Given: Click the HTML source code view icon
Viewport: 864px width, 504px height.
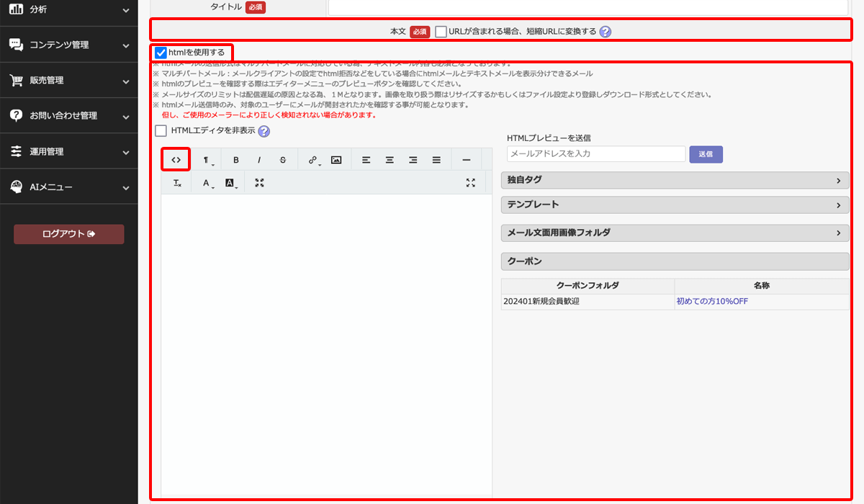Looking at the screenshot, I should [x=176, y=160].
